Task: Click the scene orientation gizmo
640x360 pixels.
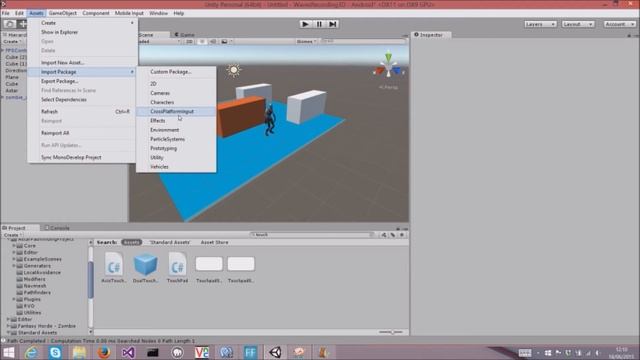Action: click(388, 67)
